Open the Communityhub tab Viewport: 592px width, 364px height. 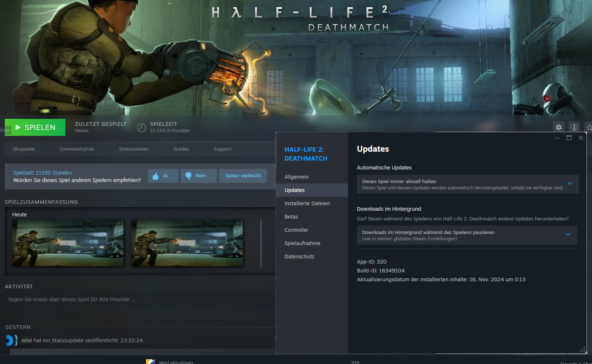[x=77, y=149]
